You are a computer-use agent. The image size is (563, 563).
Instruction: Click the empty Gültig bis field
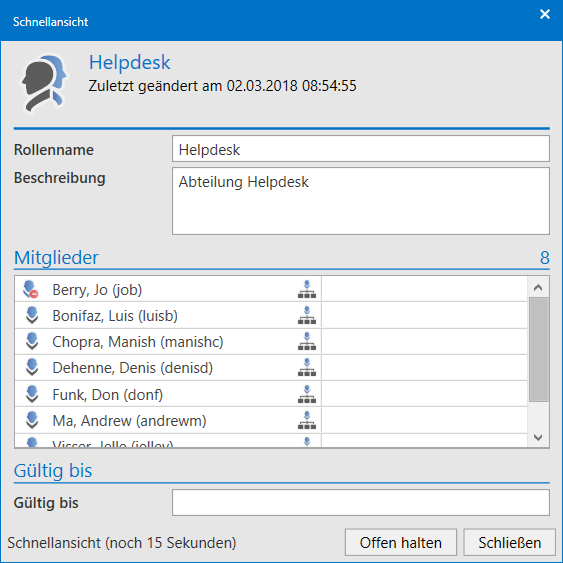click(x=360, y=502)
